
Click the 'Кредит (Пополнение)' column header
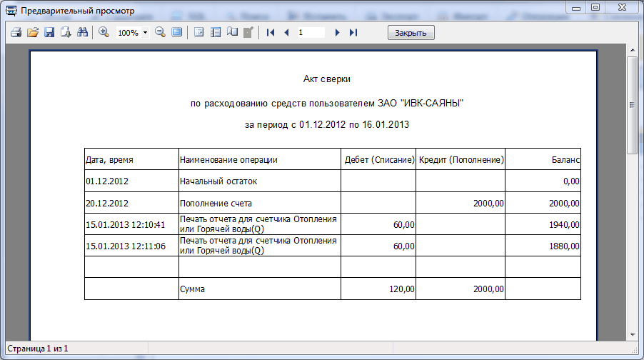pyautogui.click(x=461, y=160)
